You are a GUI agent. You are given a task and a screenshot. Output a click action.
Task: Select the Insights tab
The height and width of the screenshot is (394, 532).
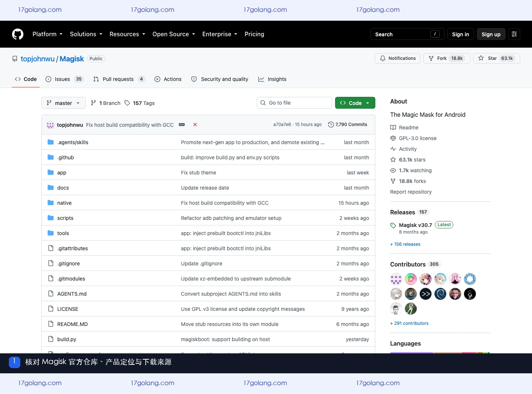272,79
